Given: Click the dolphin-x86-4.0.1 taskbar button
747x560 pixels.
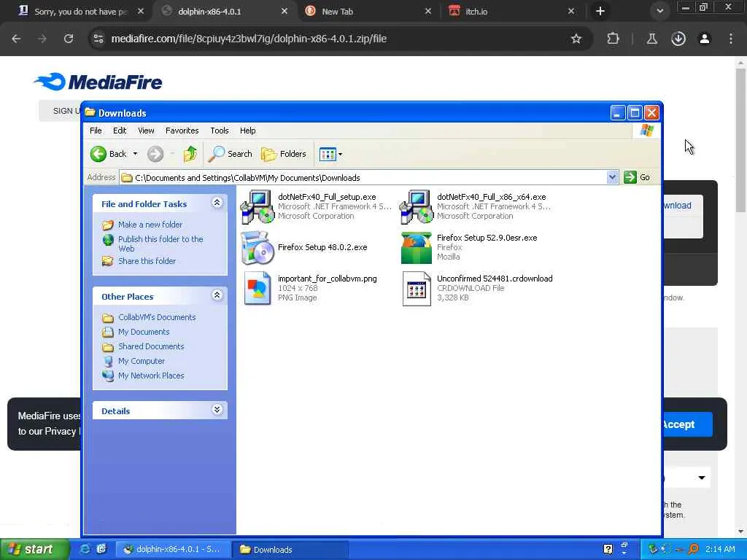Looking at the screenshot, I should point(174,550).
